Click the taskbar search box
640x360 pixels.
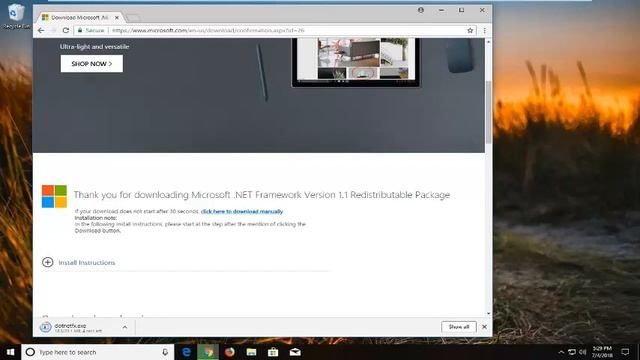point(98,352)
